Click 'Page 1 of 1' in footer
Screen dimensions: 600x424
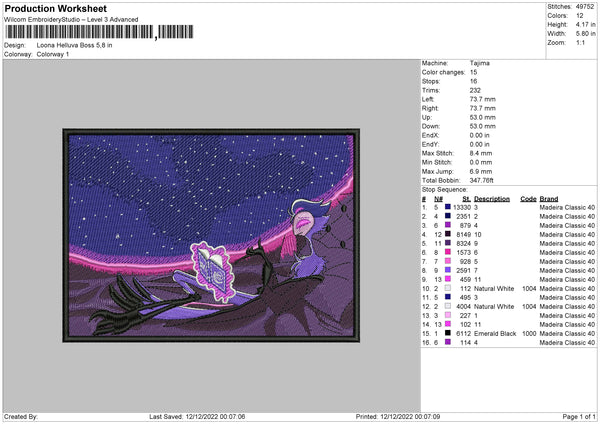579,416
